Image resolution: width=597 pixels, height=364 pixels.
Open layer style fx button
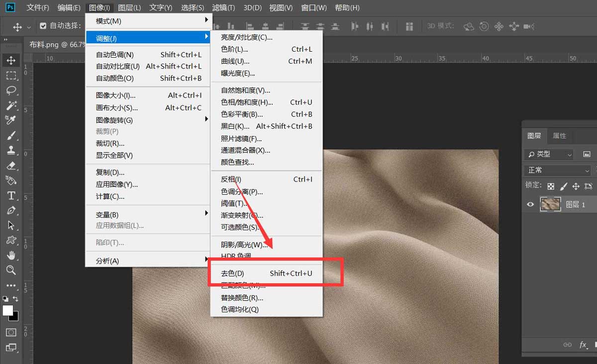pos(583,345)
